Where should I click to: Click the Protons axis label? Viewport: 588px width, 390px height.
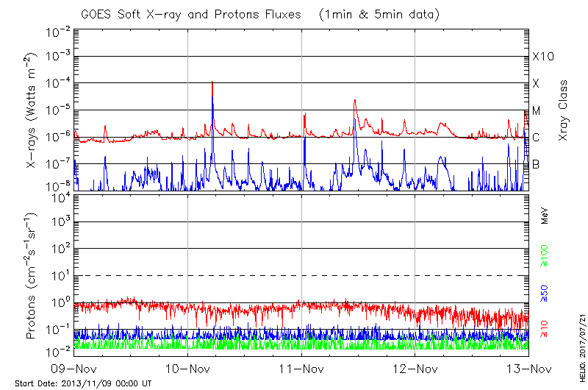point(32,276)
